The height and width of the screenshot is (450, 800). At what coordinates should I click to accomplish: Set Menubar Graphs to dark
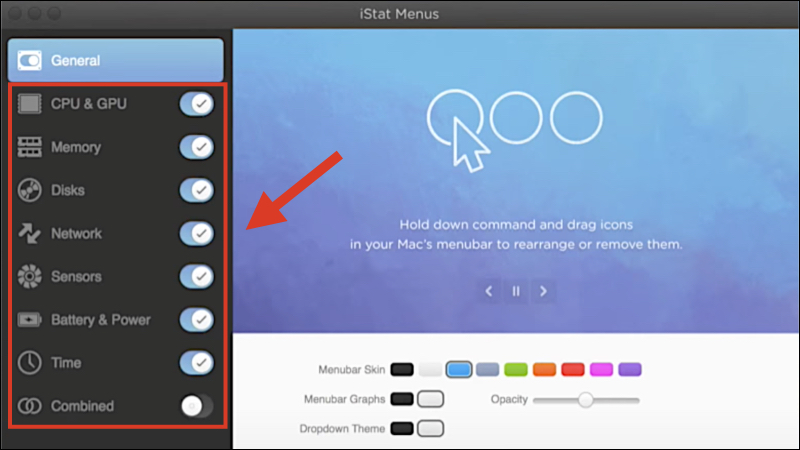(x=402, y=399)
